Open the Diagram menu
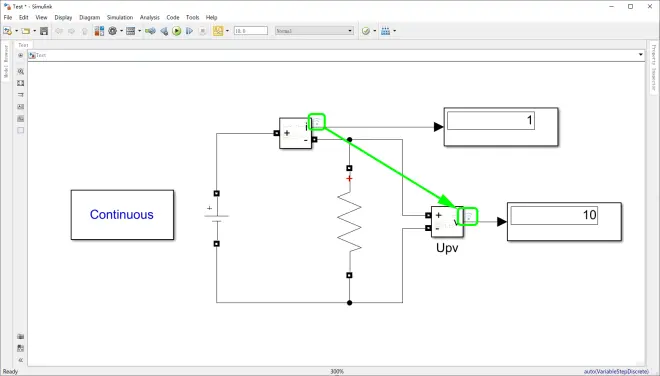The image size is (660, 376). coord(90,17)
